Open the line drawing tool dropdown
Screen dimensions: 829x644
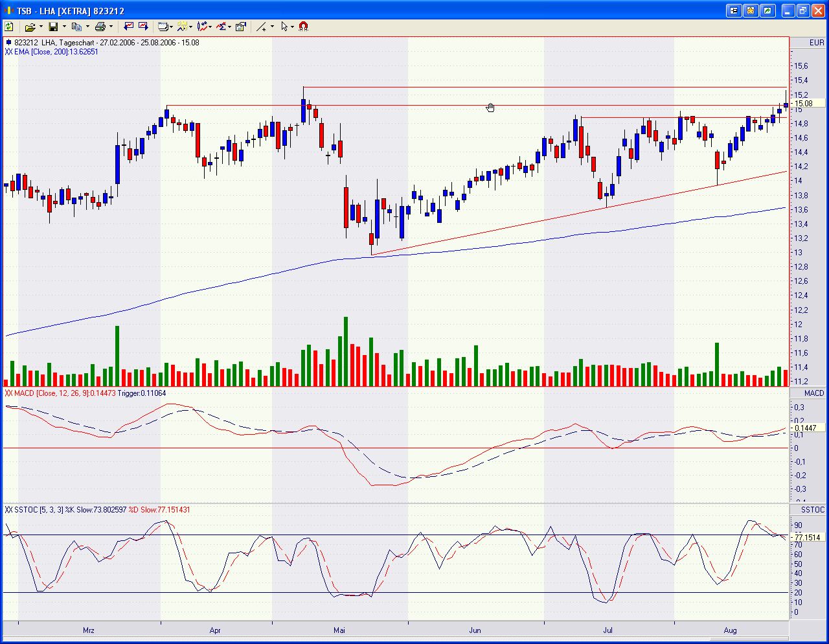coord(271,27)
